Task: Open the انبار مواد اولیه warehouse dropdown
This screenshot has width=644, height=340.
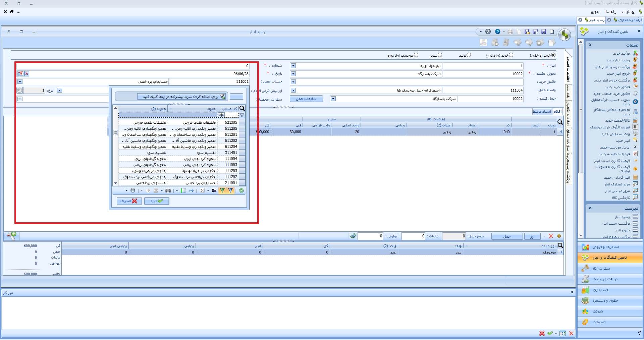Action: click(293, 66)
